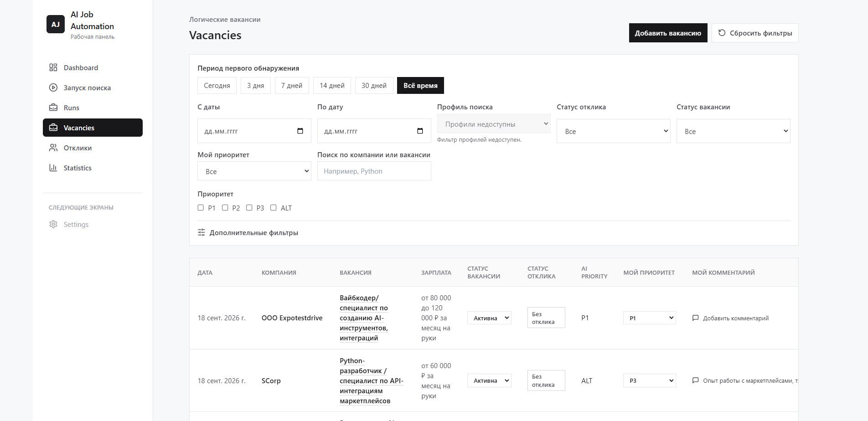Go to Dashboard in the sidebar
Viewport: 868px width, 421px height.
(93, 67)
